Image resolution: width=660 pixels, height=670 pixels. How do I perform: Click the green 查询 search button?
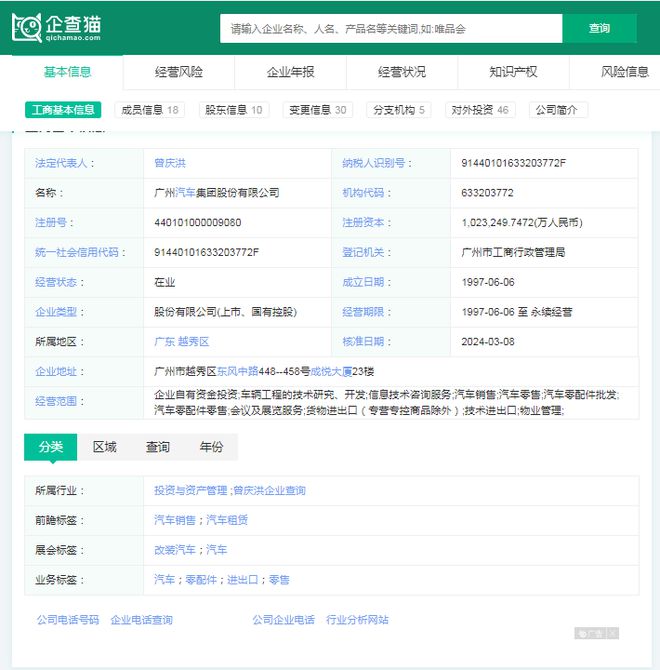[x=599, y=29]
